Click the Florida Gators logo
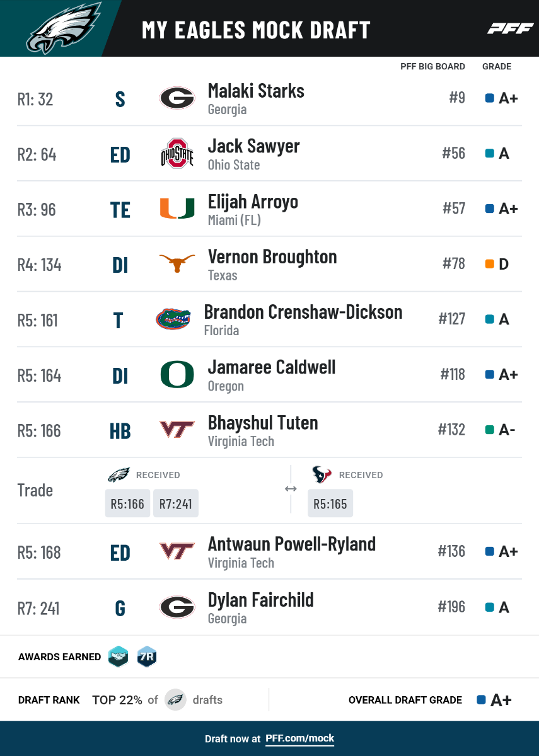539x756 pixels. click(173, 319)
